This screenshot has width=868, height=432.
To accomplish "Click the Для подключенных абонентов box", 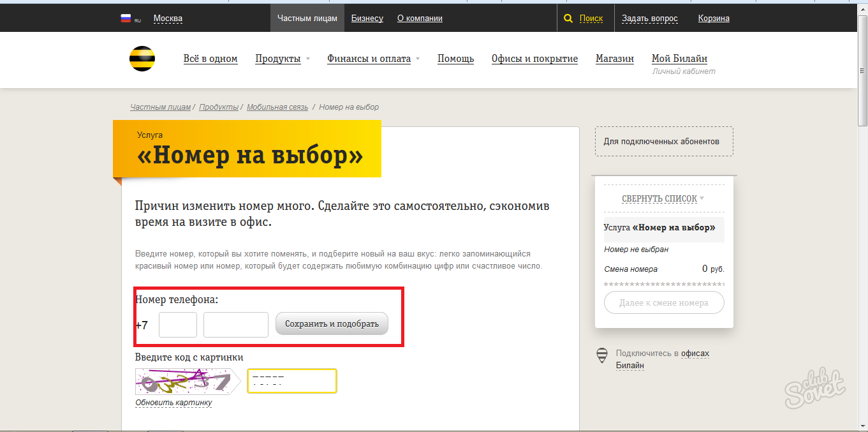I will [664, 141].
